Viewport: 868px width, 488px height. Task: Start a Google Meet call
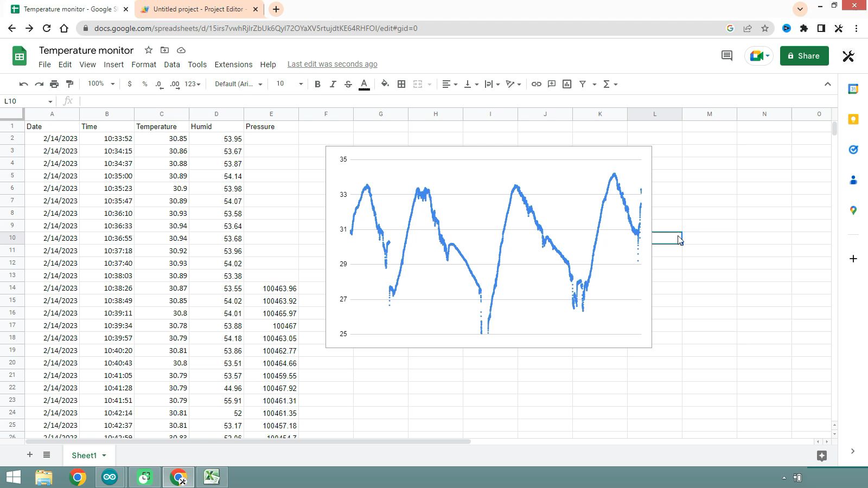coord(758,56)
